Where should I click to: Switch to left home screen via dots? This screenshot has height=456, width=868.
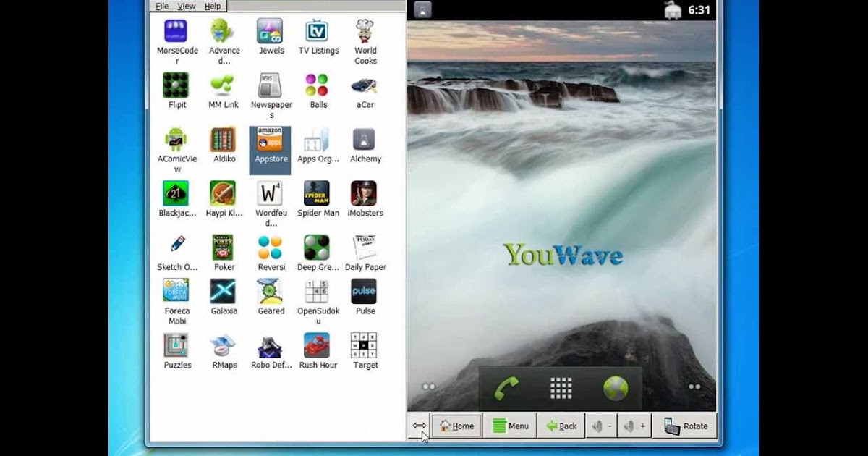429,387
